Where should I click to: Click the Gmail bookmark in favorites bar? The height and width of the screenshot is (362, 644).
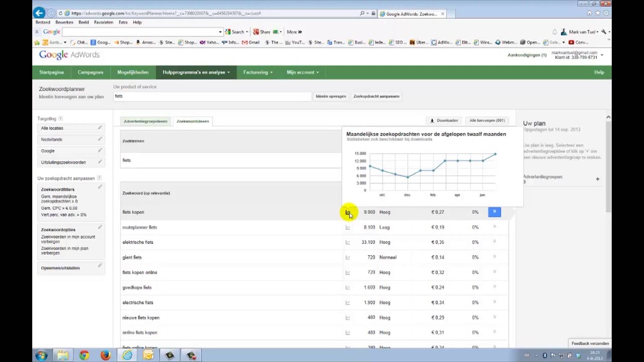point(251,43)
